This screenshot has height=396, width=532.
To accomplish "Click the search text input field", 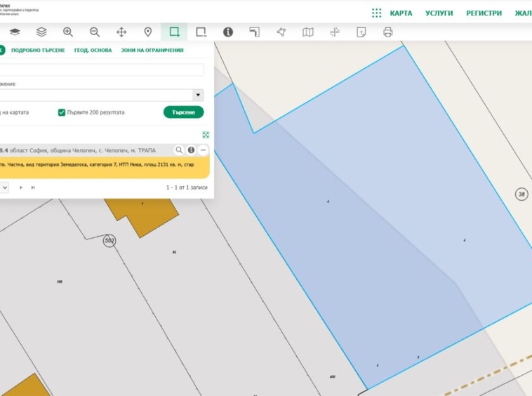I will click(x=102, y=70).
